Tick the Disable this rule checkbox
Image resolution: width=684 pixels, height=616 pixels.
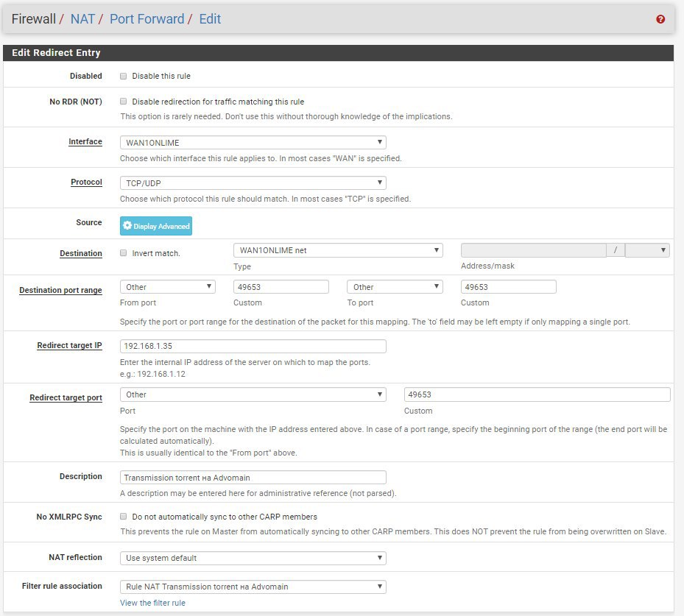(x=124, y=76)
